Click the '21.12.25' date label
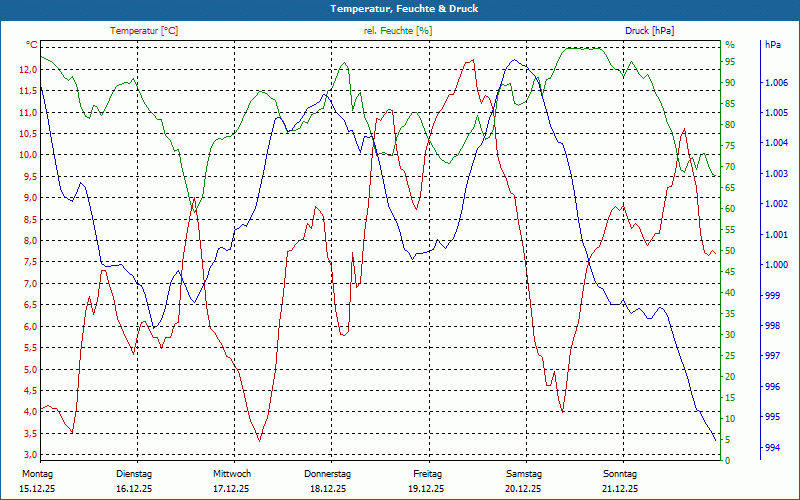 tap(620, 489)
